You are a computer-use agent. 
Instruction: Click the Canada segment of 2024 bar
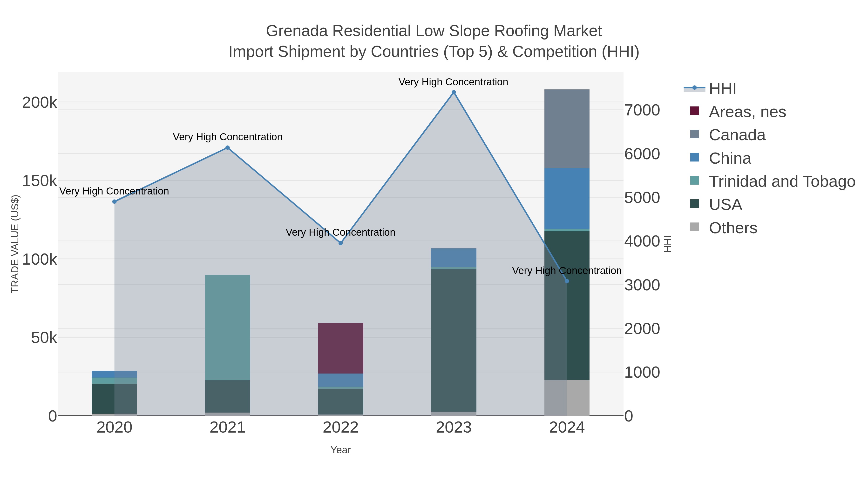click(567, 129)
